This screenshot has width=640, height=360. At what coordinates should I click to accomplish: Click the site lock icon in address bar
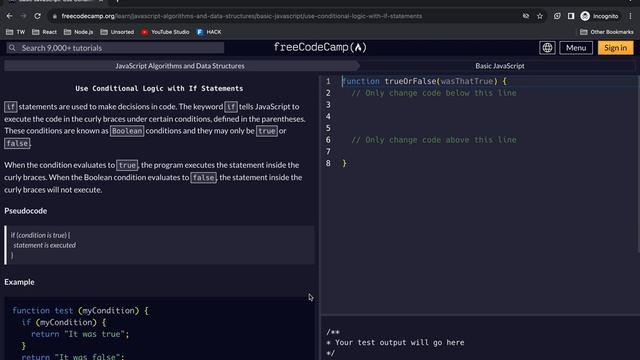point(54,16)
